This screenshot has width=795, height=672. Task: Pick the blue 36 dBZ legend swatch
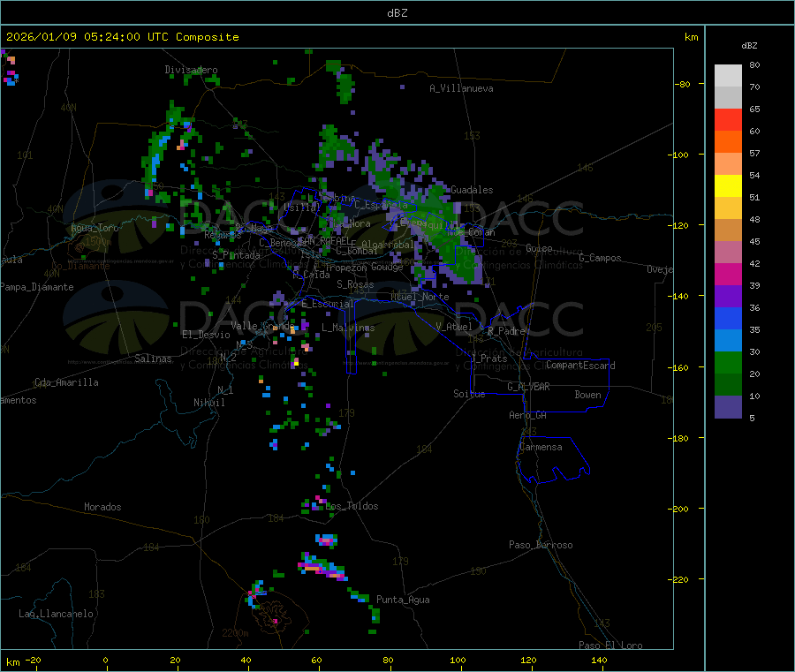[728, 318]
